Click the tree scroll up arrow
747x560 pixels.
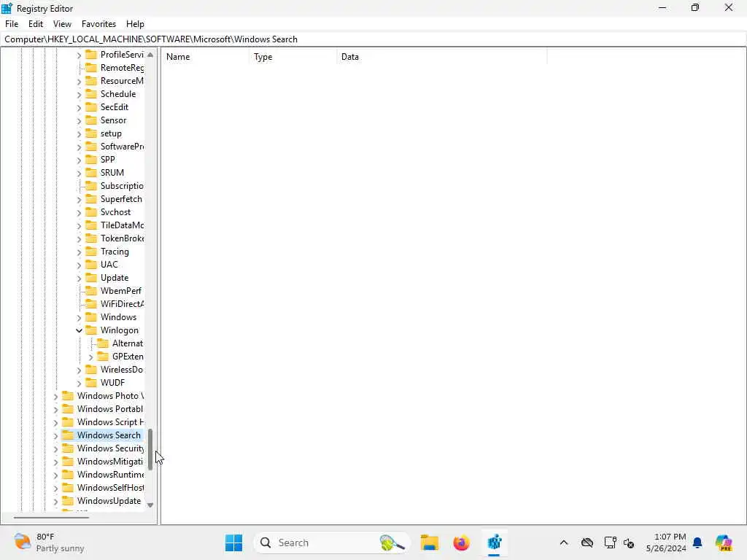150,55
